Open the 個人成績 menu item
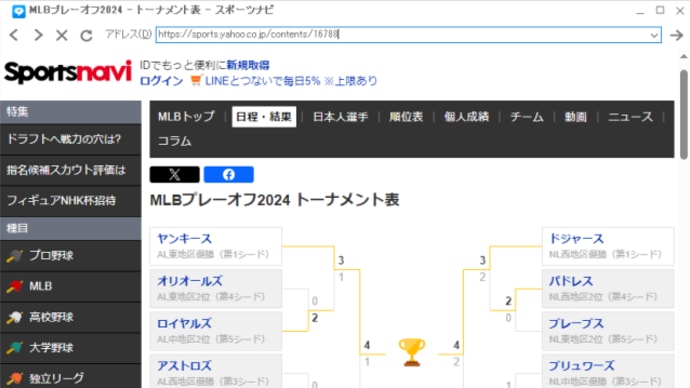690x388 pixels. click(466, 117)
